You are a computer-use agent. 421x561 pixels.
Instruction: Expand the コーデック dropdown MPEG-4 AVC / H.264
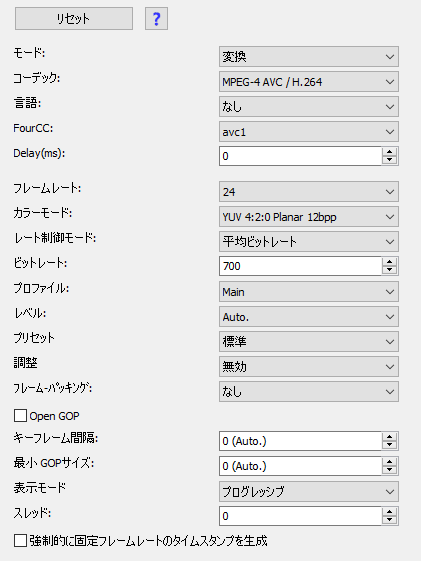click(x=309, y=82)
